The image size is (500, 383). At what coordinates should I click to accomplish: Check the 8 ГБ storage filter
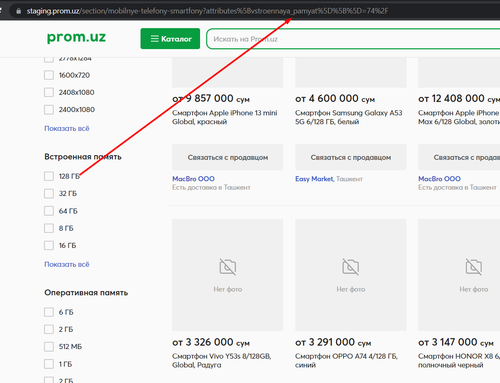[49, 228]
